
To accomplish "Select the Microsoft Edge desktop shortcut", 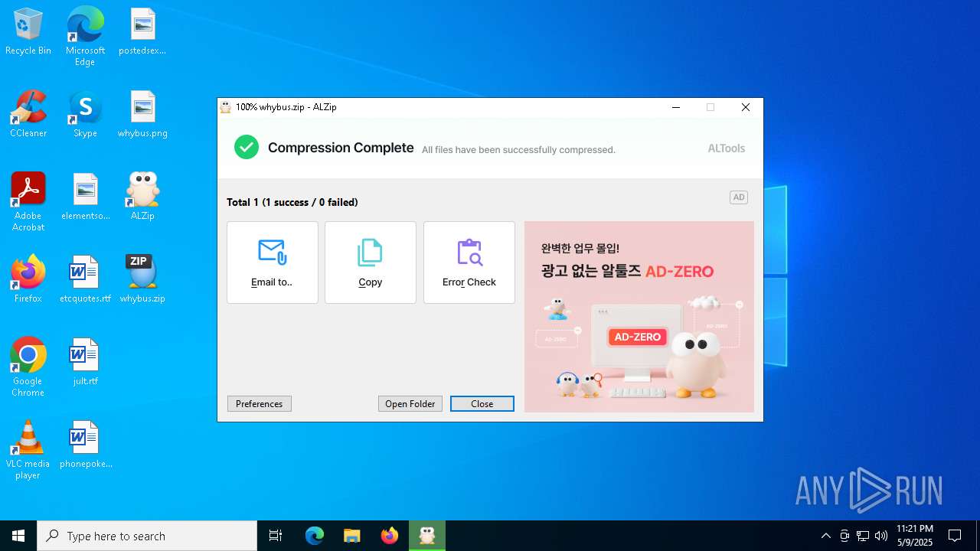I will click(x=85, y=36).
